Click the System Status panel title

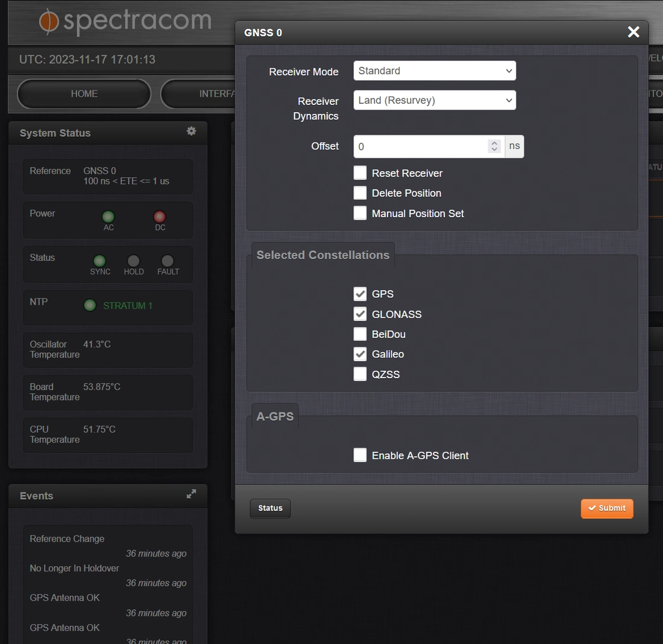(x=55, y=133)
